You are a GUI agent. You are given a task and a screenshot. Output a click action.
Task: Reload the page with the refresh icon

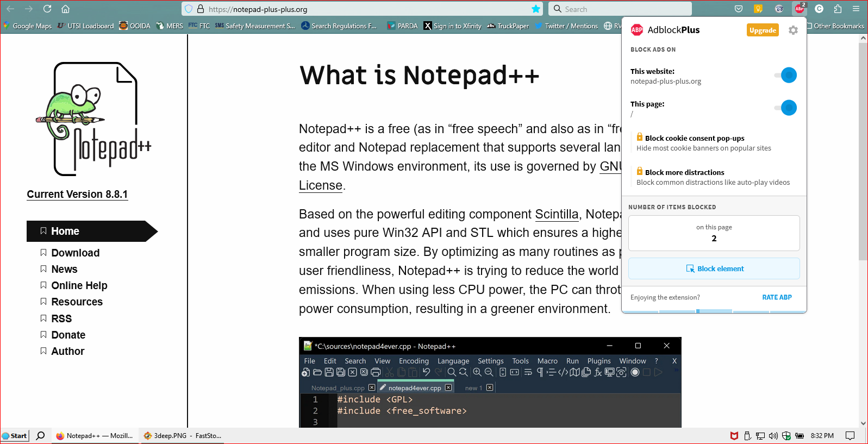click(47, 9)
